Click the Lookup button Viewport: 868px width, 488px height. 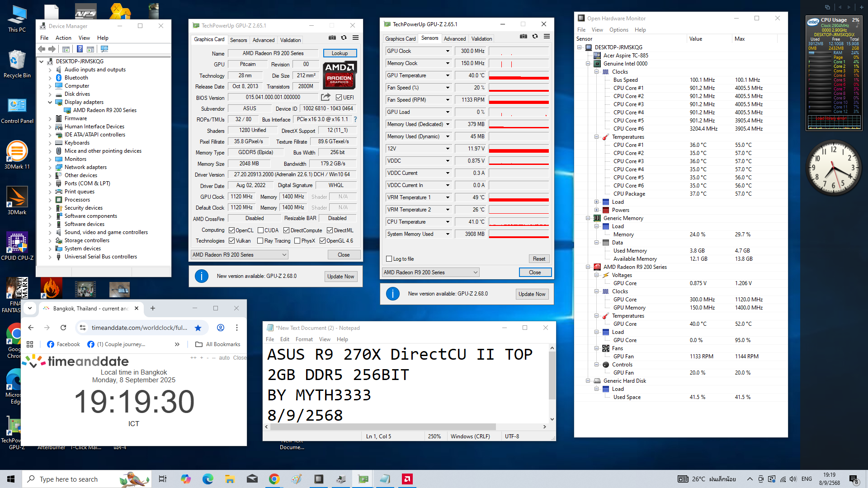(340, 53)
